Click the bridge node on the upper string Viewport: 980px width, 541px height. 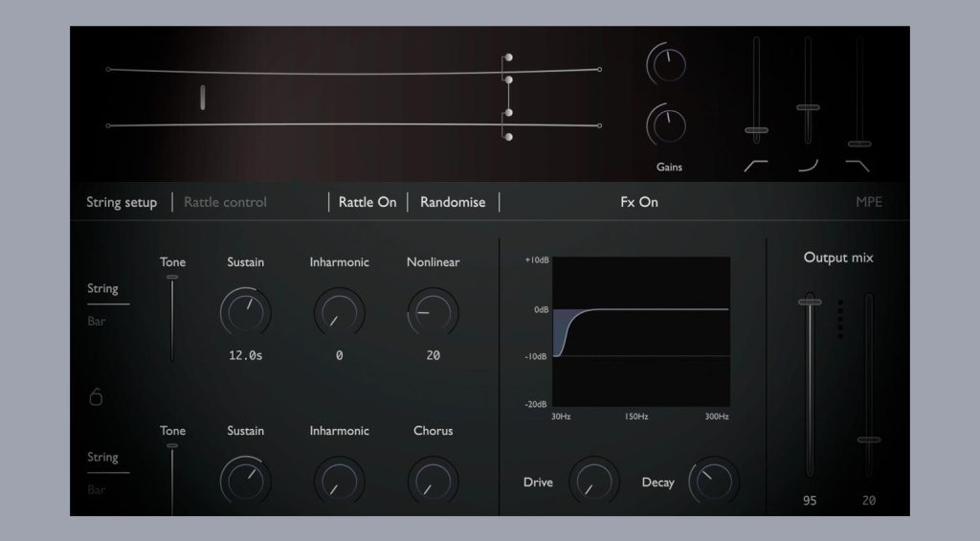[509, 80]
